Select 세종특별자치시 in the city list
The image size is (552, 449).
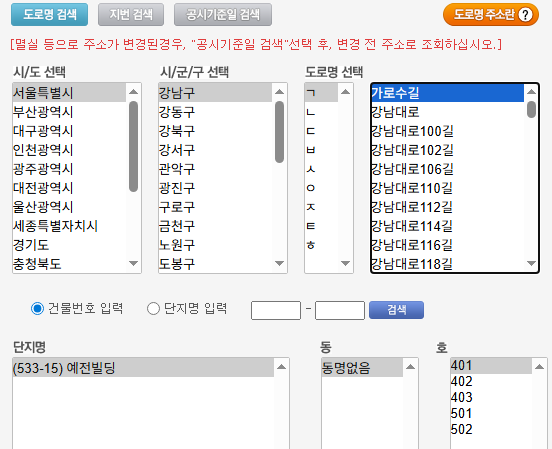(69, 226)
